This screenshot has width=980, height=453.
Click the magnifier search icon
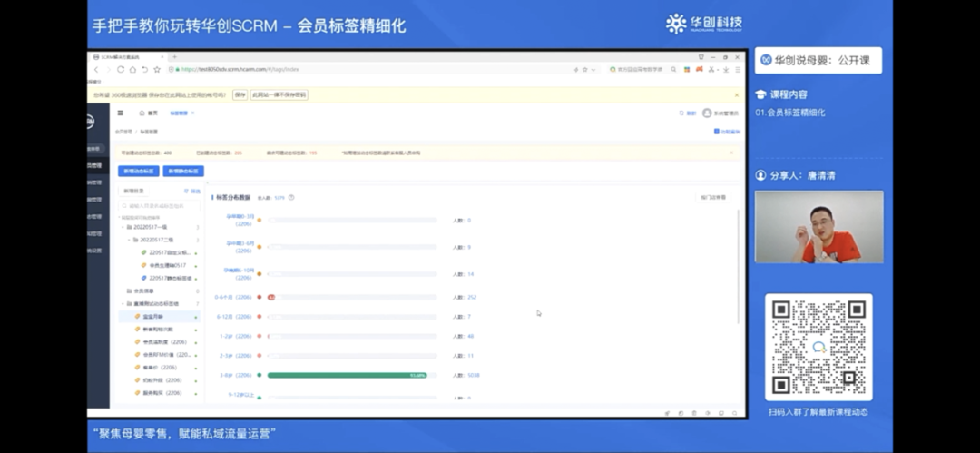click(673, 70)
